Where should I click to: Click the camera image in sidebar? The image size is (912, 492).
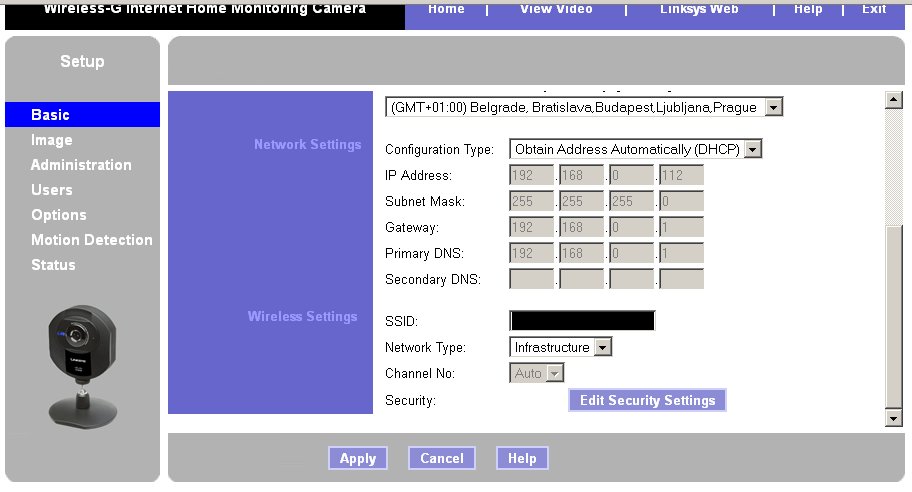point(82,362)
